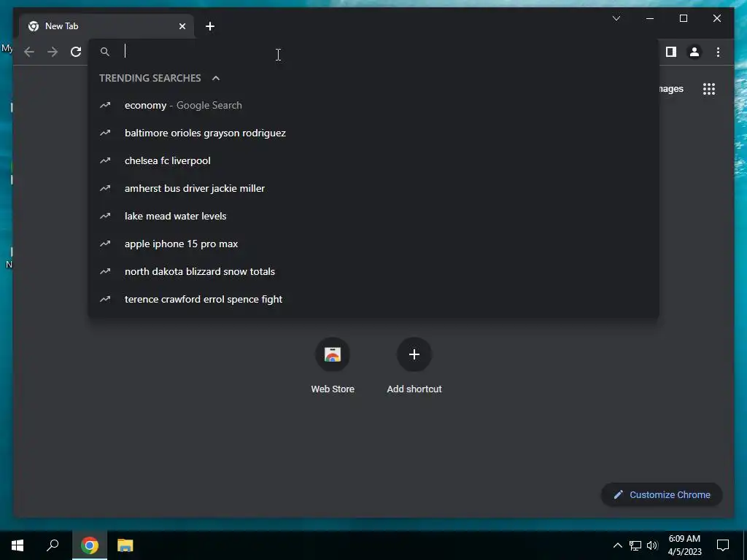This screenshot has width=747, height=560.
Task: Click the forward navigation arrow
Action: (x=53, y=52)
